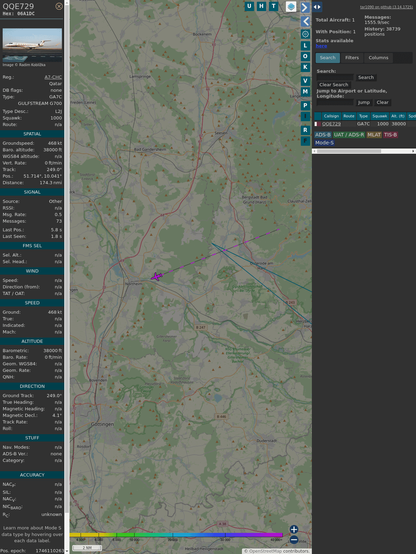
Task: Toggle the K map option
Action: (x=305, y=67)
